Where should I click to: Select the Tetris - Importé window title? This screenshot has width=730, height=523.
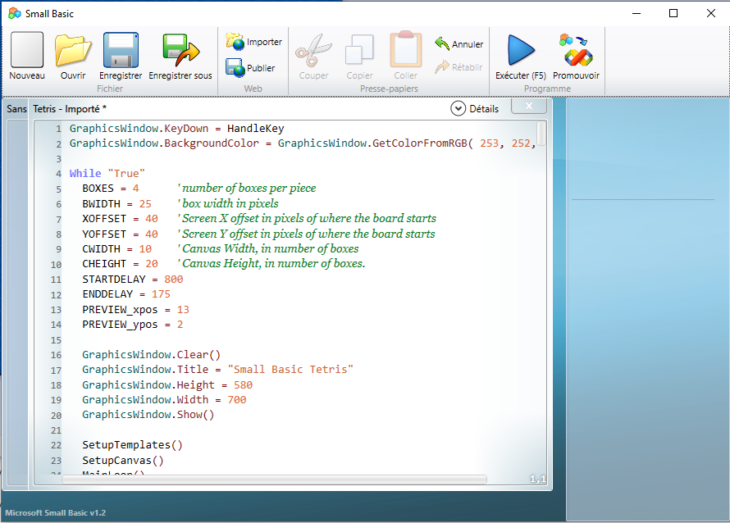70,108
